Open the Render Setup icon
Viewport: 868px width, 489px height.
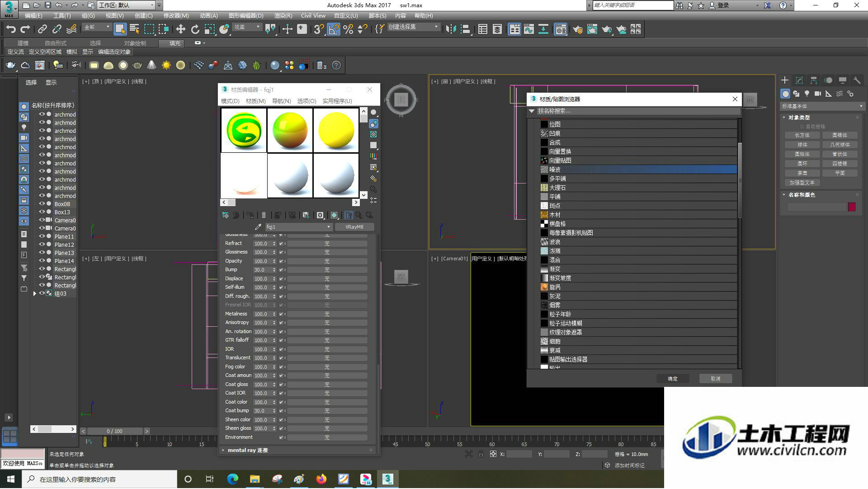[577, 29]
